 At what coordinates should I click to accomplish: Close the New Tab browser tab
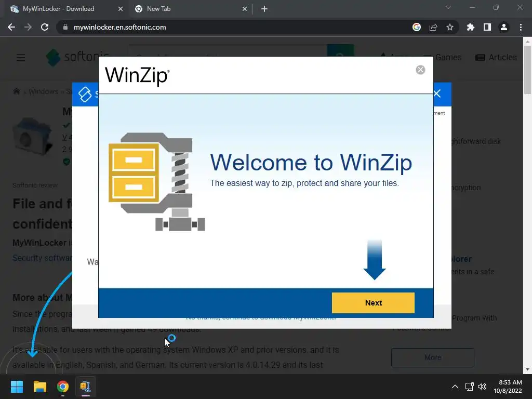click(245, 9)
